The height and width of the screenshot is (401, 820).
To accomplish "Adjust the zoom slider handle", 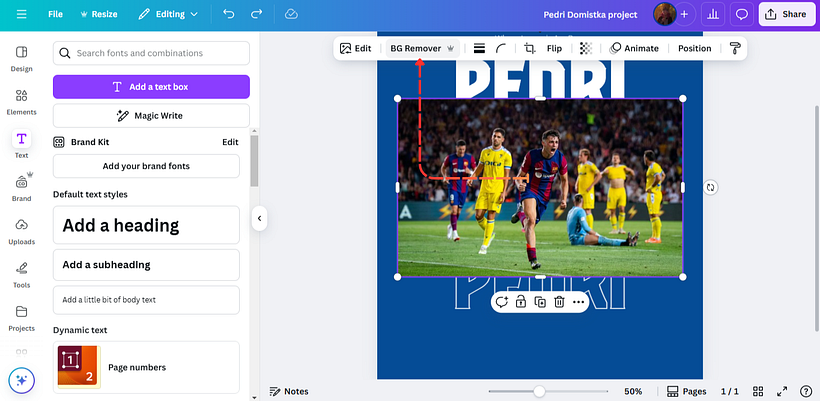I will coord(539,391).
